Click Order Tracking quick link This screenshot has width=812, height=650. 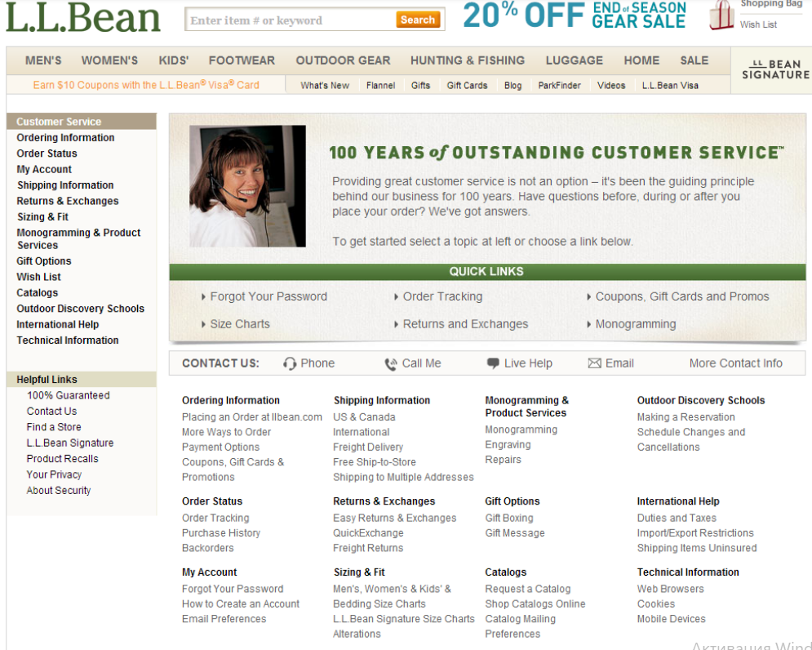click(x=442, y=296)
